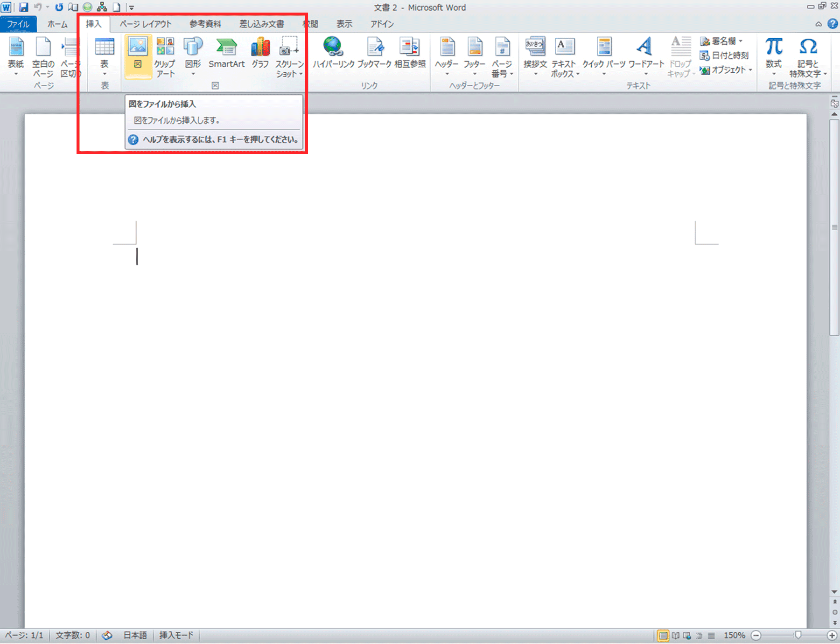Click the zoom slider handle
Viewport: 840px width, 644px height.
pyautogui.click(x=798, y=635)
